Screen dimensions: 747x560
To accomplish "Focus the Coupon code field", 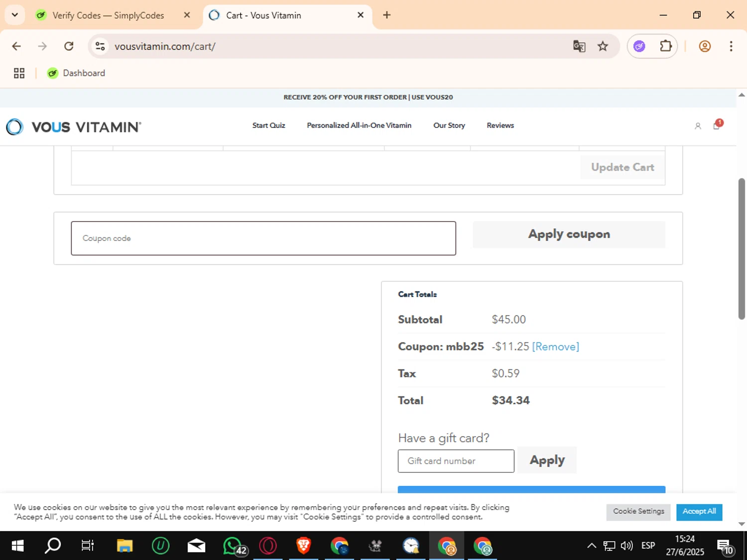I will click(263, 238).
